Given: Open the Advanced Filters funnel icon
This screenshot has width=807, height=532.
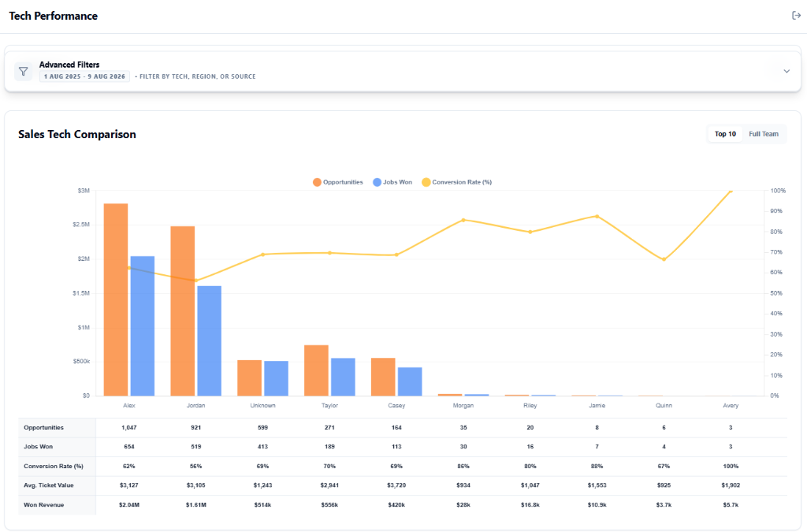Looking at the screenshot, I should [x=23, y=71].
